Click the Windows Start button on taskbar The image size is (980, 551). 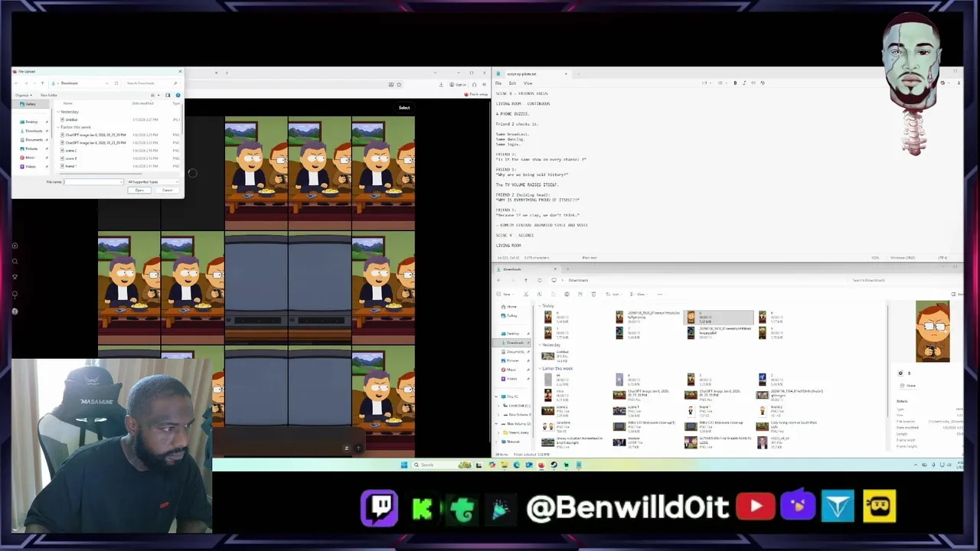(404, 465)
